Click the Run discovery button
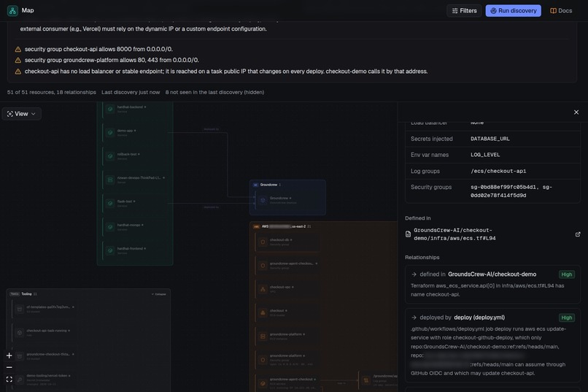Image resolution: width=588 pixels, height=392 pixels. (513, 10)
